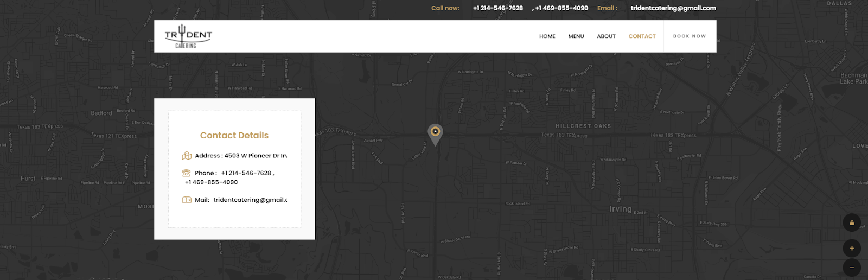The image size is (868, 280).
Task: Click the BOOK NOW button
Action: [690, 36]
